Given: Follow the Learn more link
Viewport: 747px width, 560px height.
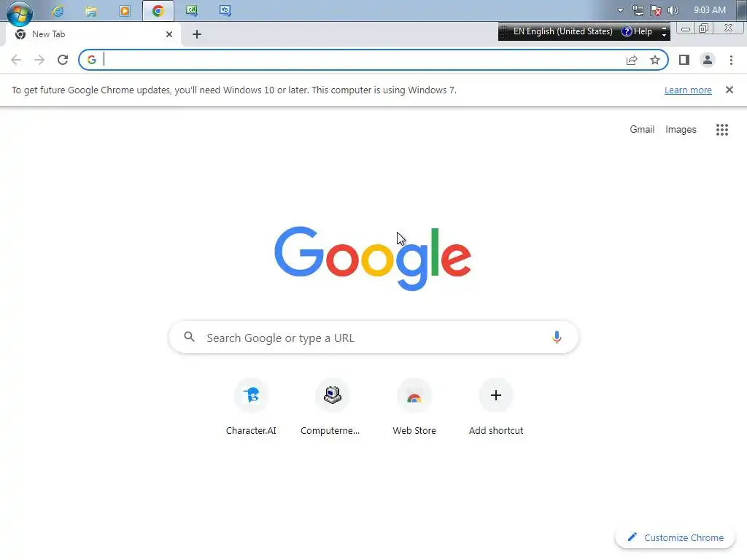Looking at the screenshot, I should click(x=688, y=90).
